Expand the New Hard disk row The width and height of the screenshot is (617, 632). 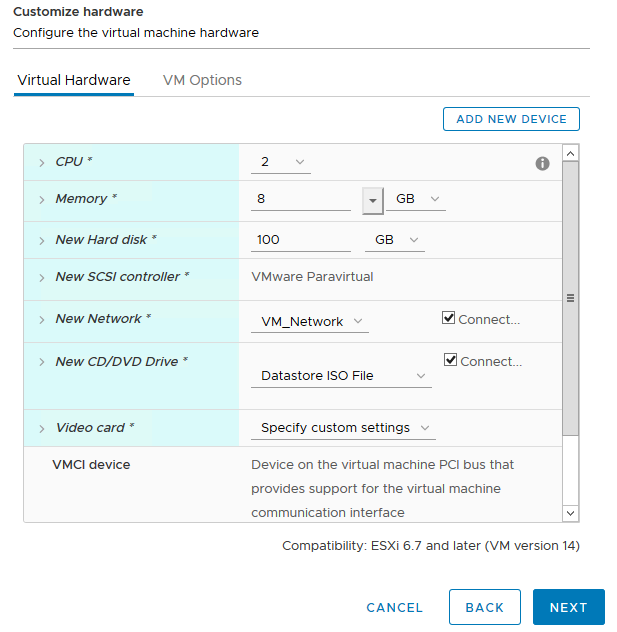tap(42, 240)
